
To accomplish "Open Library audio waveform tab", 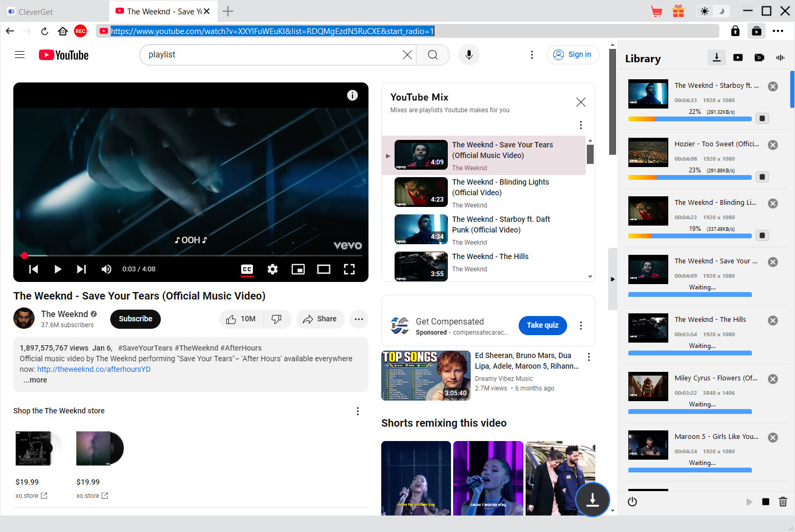I will 781,57.
